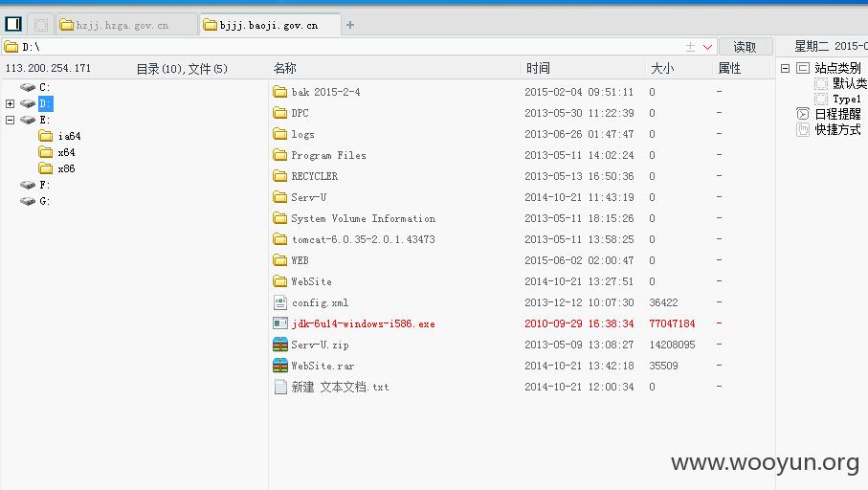
Task: Click the bak 2015-2-4 folder icon
Action: tap(280, 91)
